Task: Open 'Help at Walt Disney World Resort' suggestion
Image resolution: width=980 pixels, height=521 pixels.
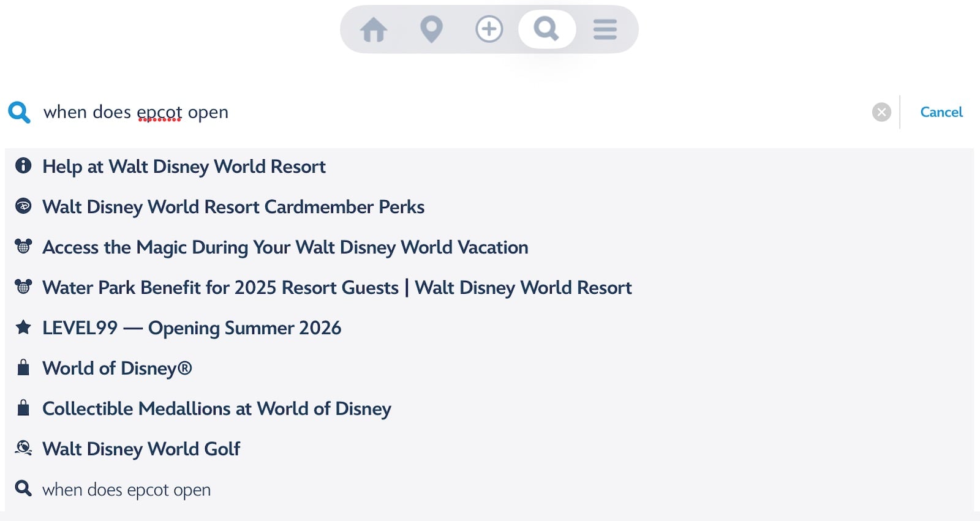Action: [184, 167]
